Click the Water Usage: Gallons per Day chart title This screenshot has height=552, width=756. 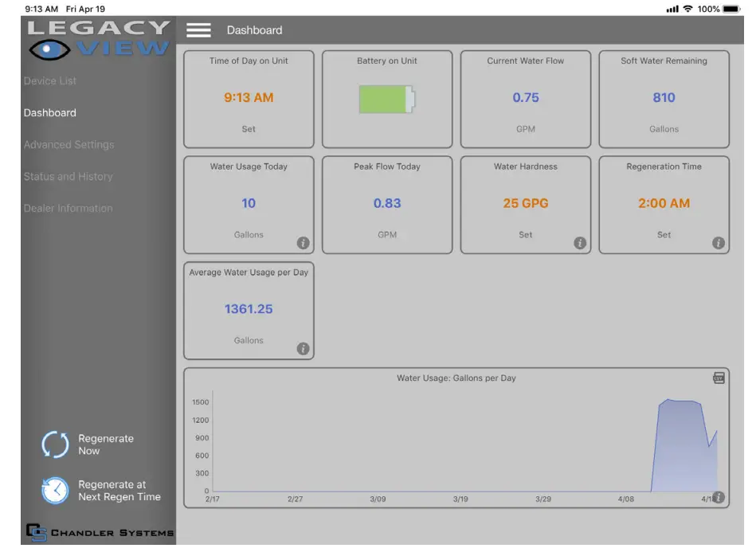pyautogui.click(x=456, y=378)
